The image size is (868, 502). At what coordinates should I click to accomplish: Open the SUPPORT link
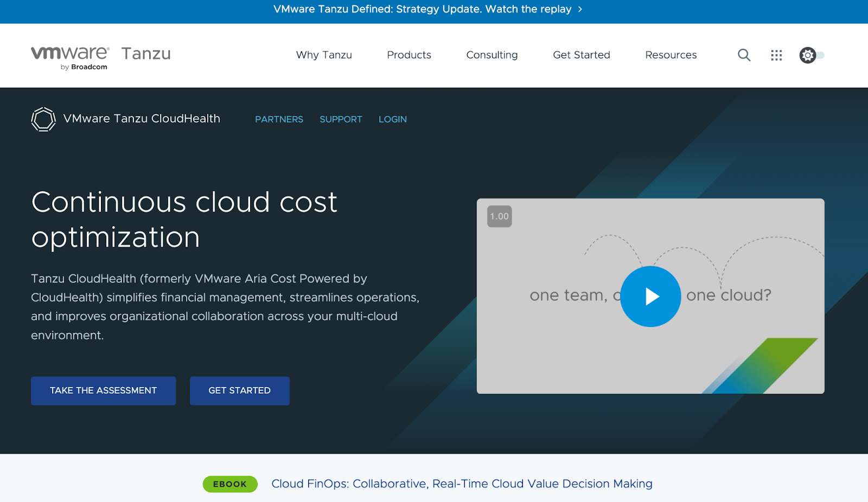pos(341,119)
